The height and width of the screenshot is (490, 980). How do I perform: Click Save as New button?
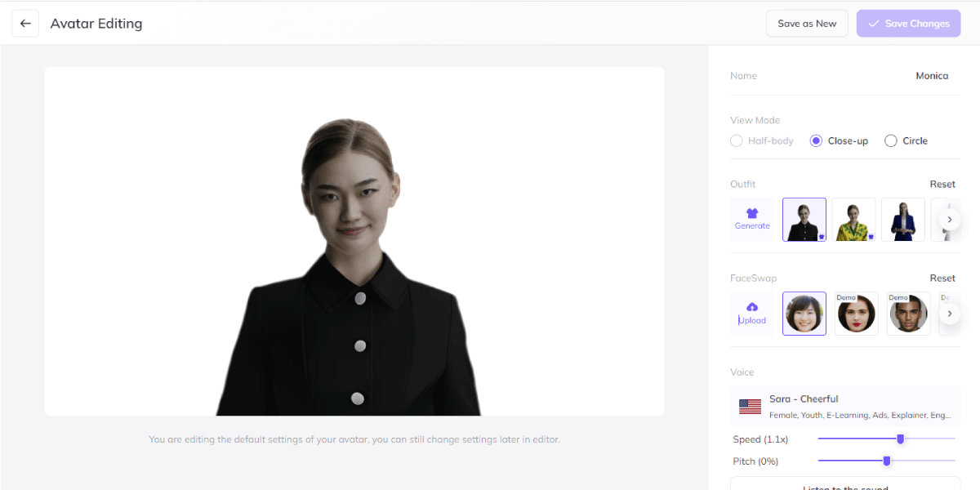(x=807, y=24)
